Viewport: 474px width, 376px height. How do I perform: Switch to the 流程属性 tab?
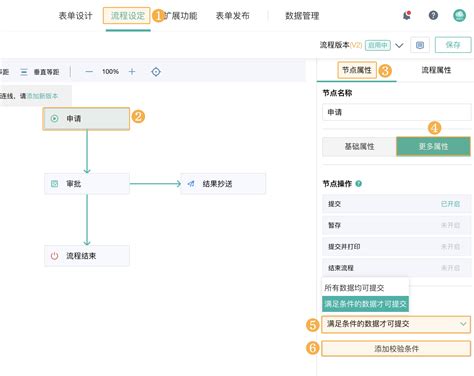(x=436, y=70)
